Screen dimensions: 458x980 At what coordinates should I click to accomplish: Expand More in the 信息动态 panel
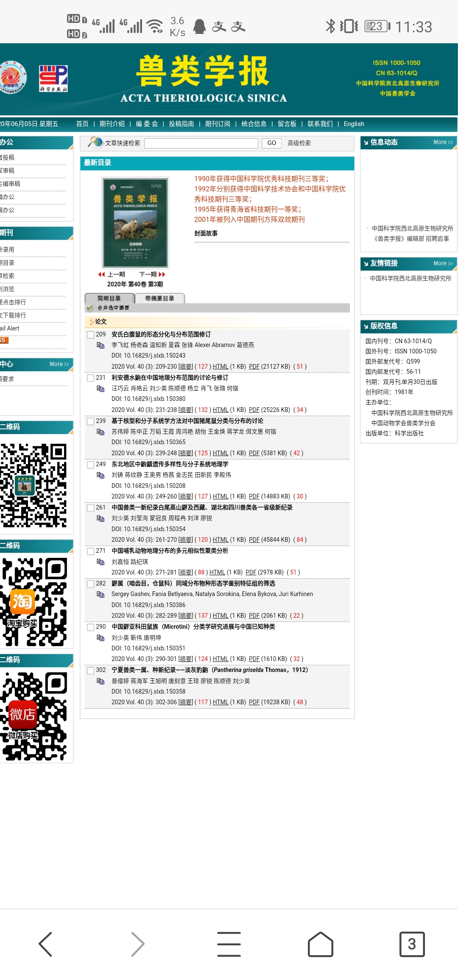click(443, 143)
